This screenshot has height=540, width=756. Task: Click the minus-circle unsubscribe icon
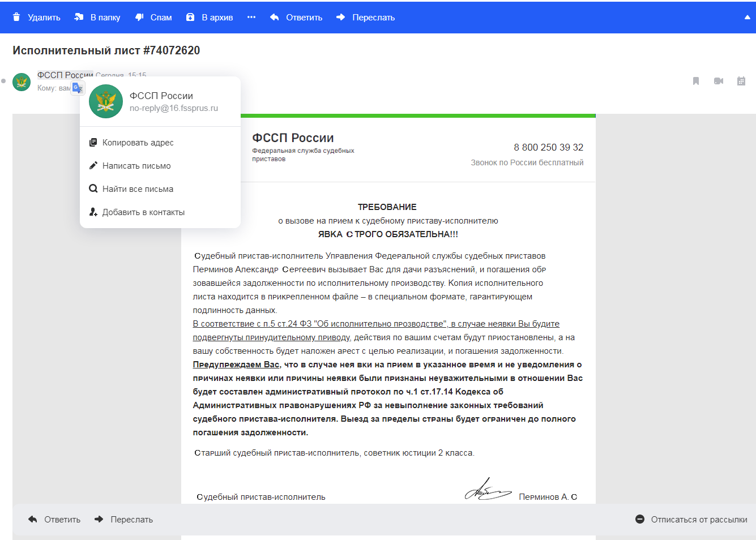pyautogui.click(x=640, y=519)
